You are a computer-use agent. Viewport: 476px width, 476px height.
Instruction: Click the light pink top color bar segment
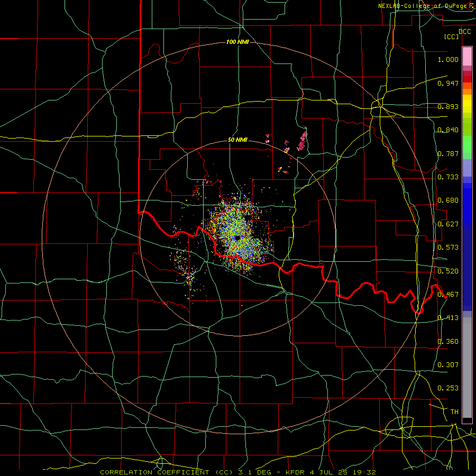coord(467,56)
